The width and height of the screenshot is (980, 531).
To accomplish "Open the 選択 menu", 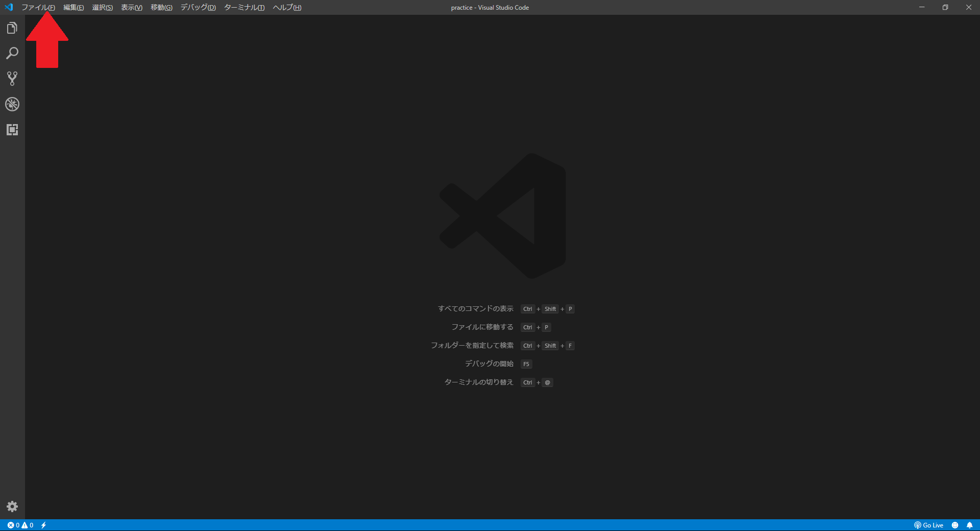I will [102, 7].
